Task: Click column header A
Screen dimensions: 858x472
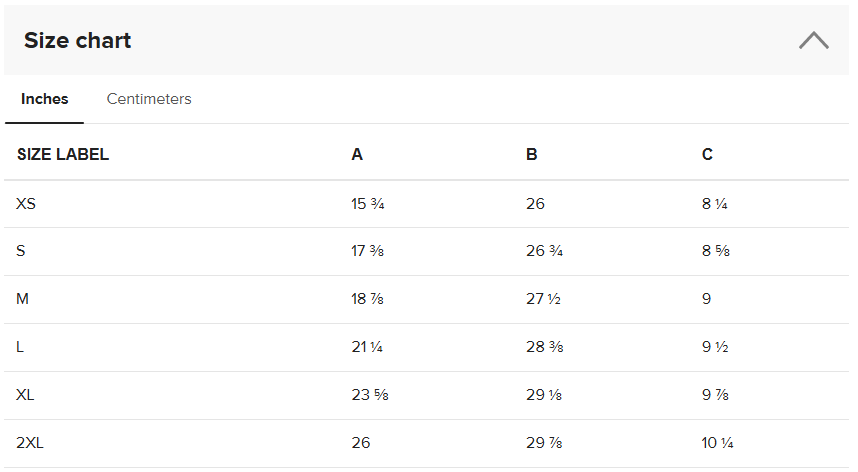Action: [357, 155]
